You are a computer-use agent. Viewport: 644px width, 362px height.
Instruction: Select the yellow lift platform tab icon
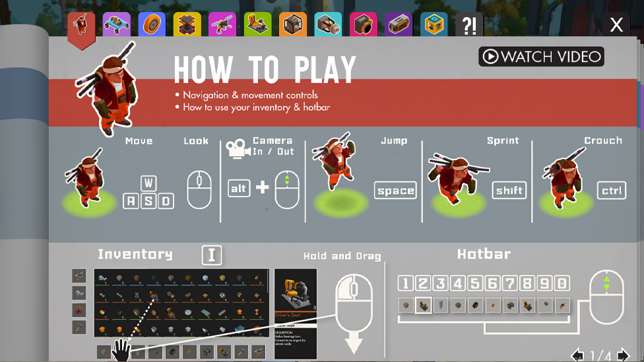point(187,24)
